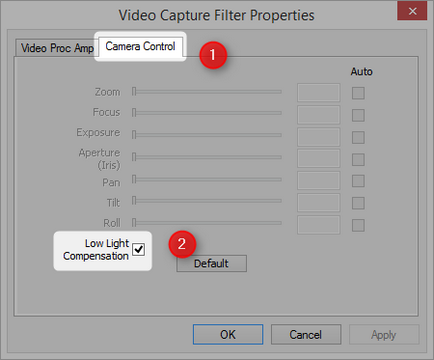Close the Video Capture Filter Properties dialog
This screenshot has width=434, height=360.
pos(412,11)
